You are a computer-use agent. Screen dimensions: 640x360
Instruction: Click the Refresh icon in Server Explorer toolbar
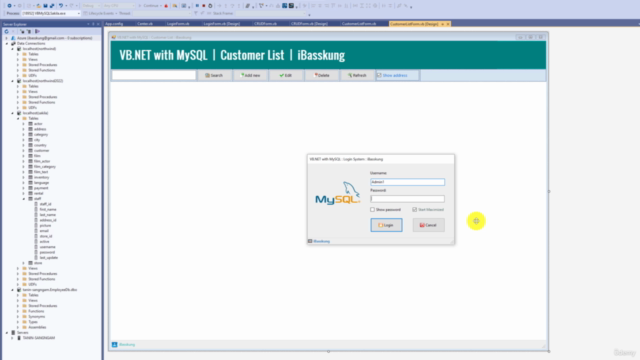6,31
